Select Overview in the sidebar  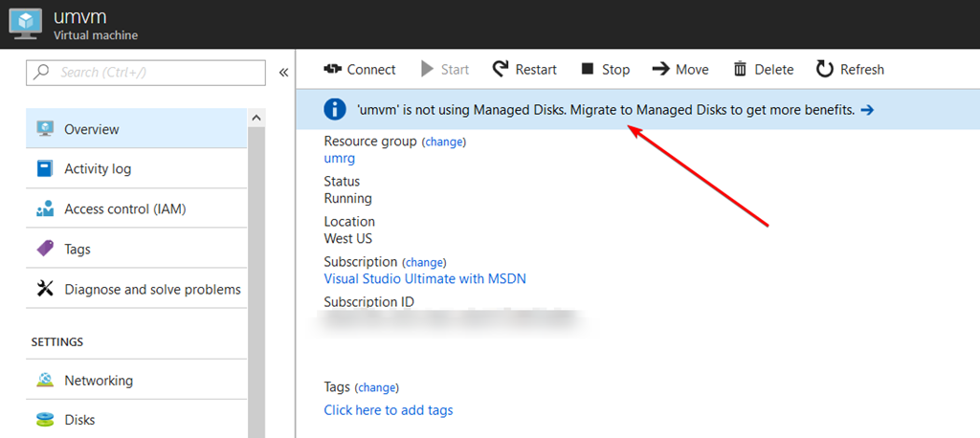click(136, 129)
